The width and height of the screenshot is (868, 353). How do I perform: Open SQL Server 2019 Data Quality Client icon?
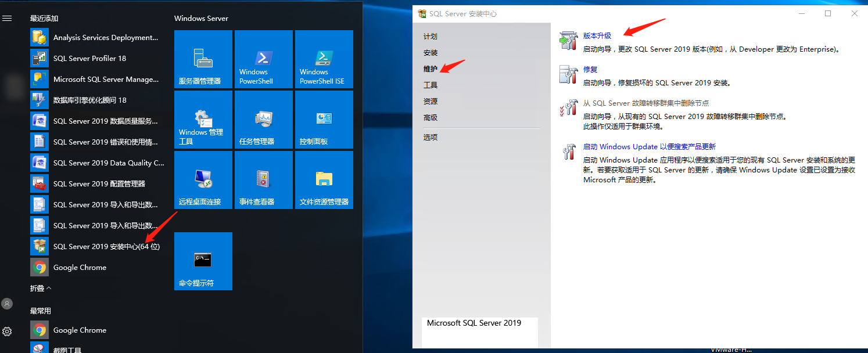point(40,163)
